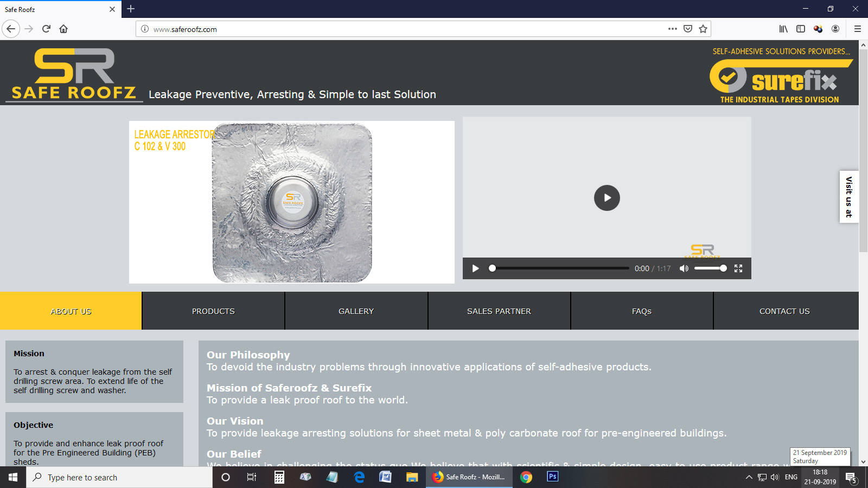Select the Mission heading text

click(29, 354)
